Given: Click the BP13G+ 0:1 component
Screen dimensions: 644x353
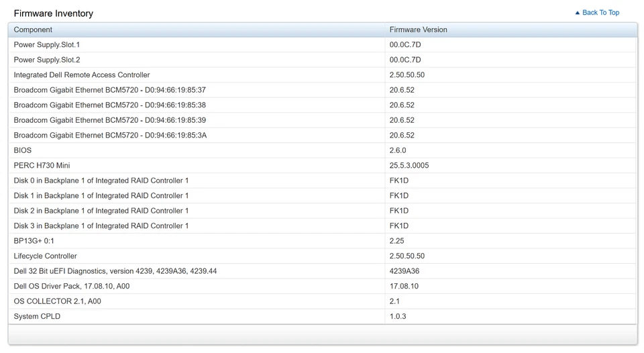Looking at the screenshot, I should tap(34, 241).
